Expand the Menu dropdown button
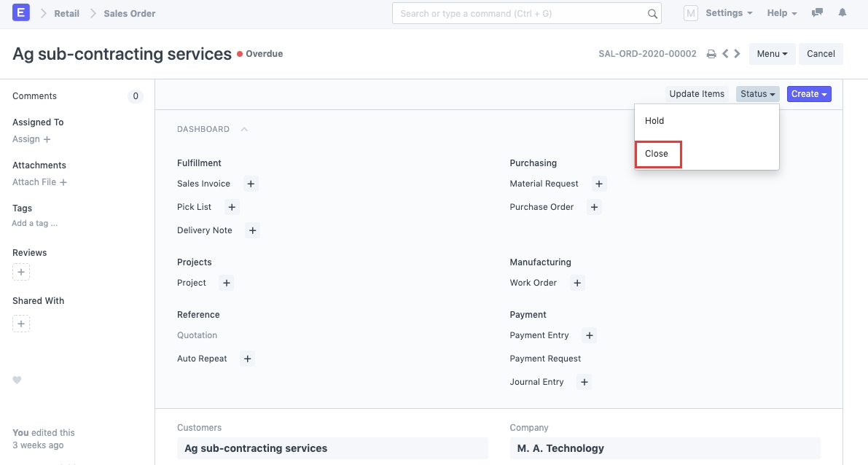 tap(772, 54)
